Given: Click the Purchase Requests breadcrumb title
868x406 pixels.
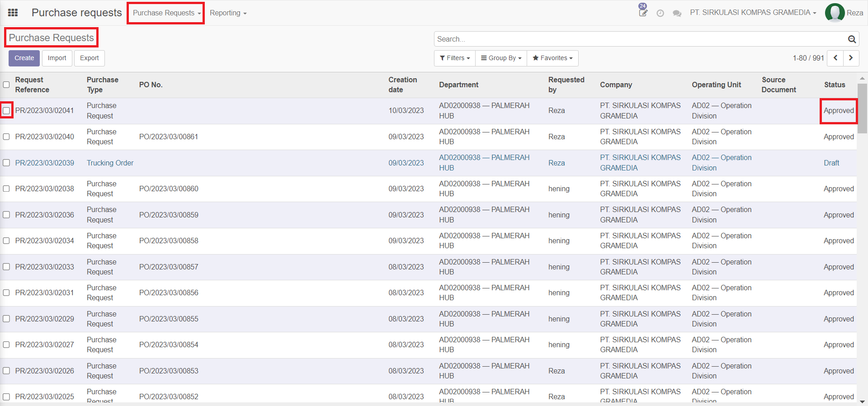Looking at the screenshot, I should (52, 38).
